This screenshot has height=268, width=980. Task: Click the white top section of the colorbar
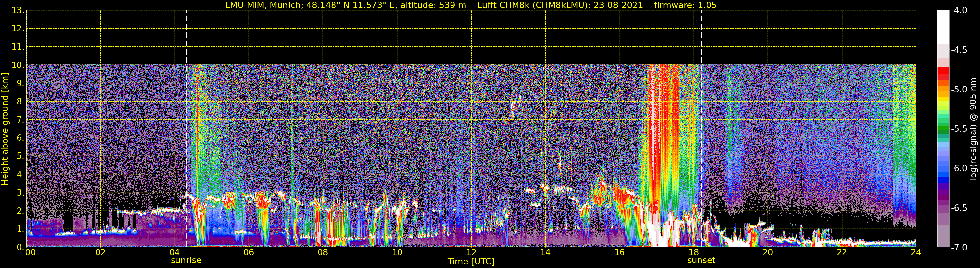pyautogui.click(x=943, y=27)
